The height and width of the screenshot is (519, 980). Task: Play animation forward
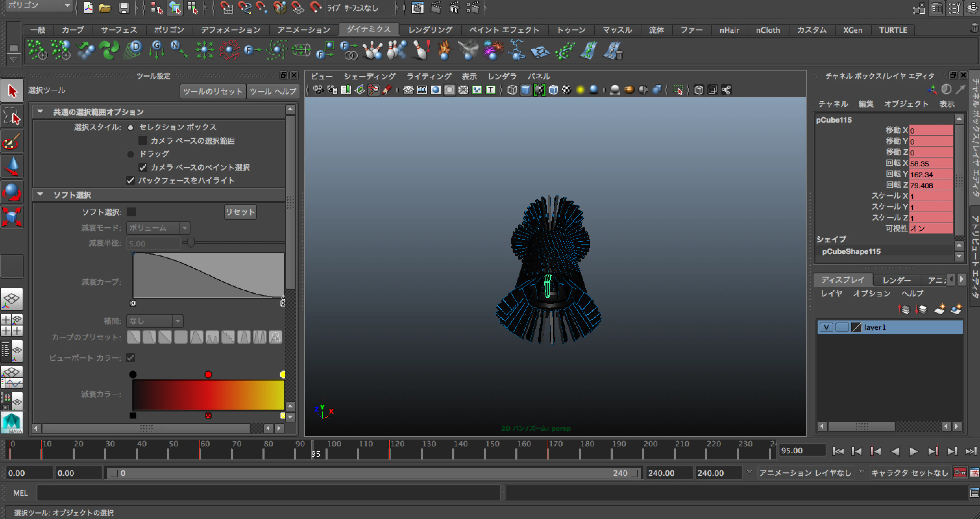click(913, 451)
